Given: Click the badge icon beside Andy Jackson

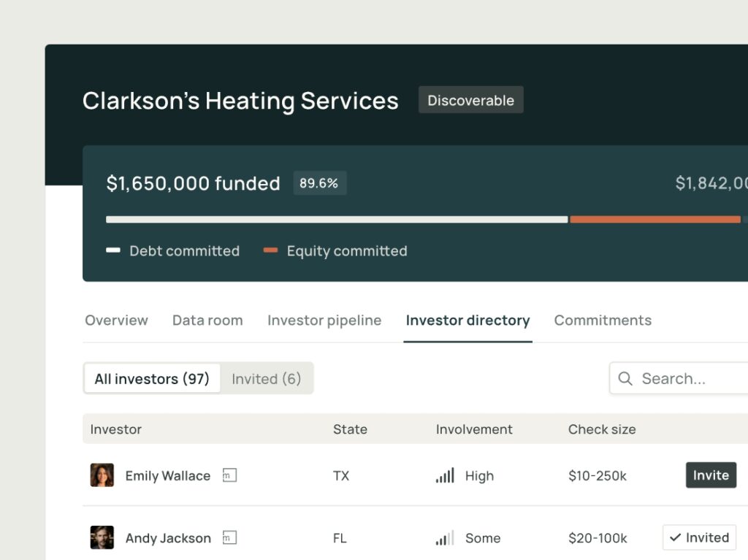Looking at the screenshot, I should point(229,538).
